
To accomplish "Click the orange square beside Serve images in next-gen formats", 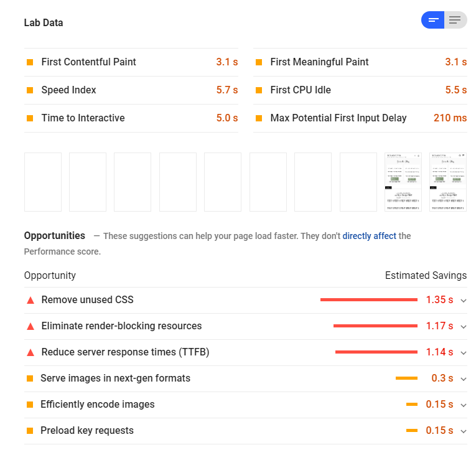I will [30, 378].
